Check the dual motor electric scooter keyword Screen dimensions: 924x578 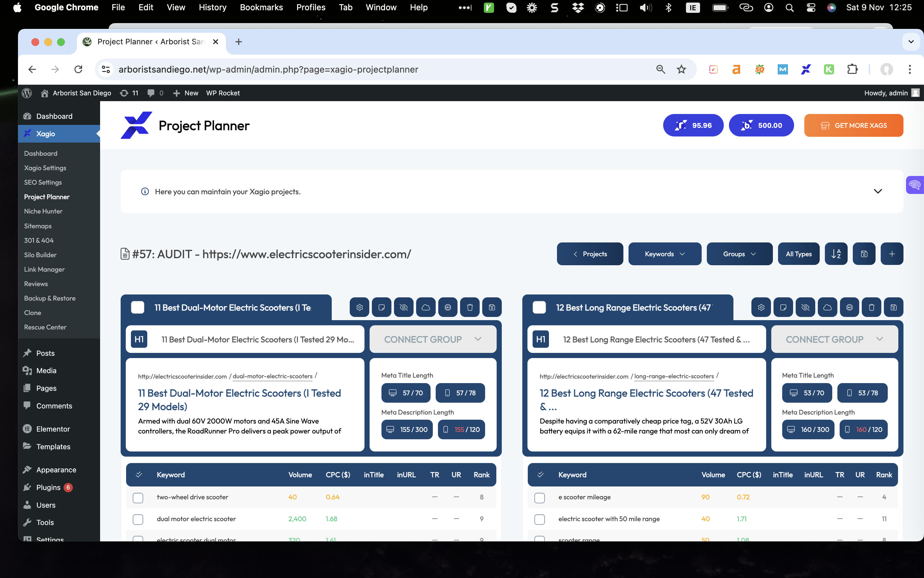coord(138,520)
